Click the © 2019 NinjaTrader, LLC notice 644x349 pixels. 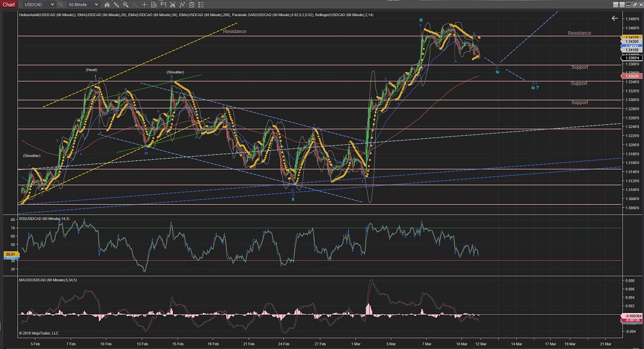(x=38, y=333)
